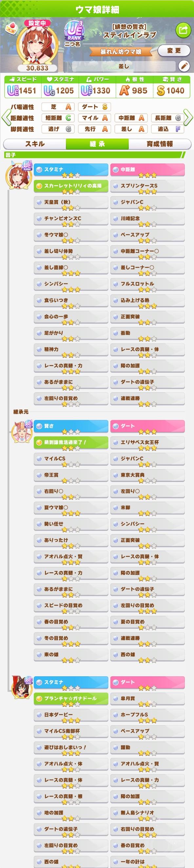The height and width of the screenshot is (868, 194).
Task: Switch to the スキル tab
Action: (35, 144)
